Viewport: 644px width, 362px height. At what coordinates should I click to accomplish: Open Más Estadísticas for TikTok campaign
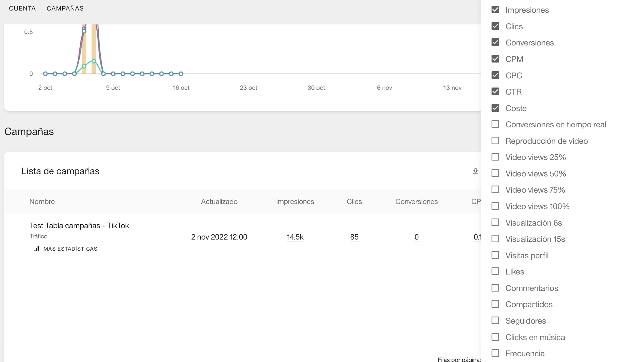[70, 249]
